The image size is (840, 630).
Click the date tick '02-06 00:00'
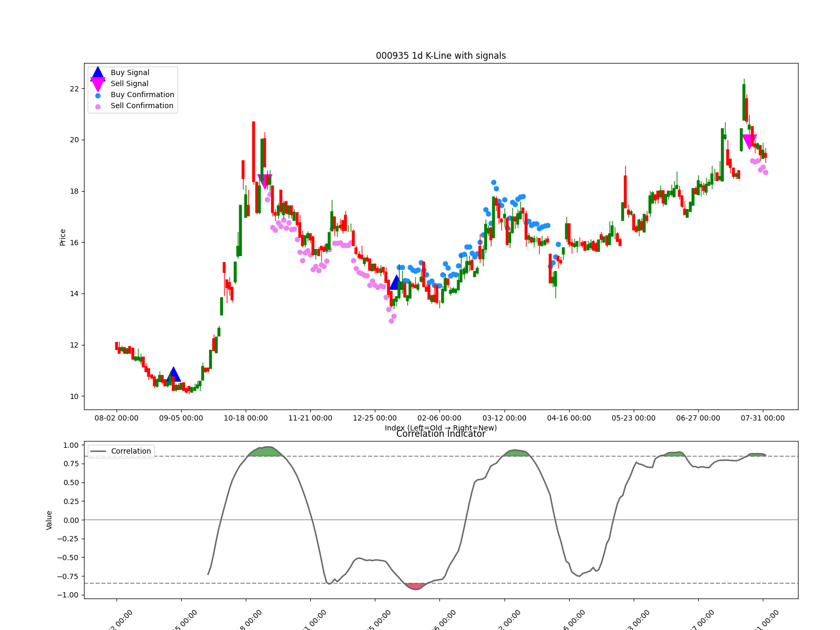(439, 418)
